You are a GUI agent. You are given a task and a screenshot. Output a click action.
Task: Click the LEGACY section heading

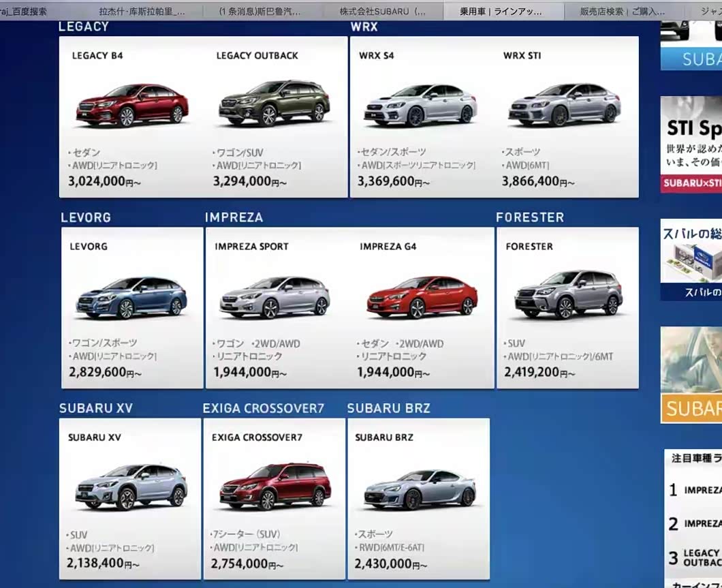pos(84,27)
